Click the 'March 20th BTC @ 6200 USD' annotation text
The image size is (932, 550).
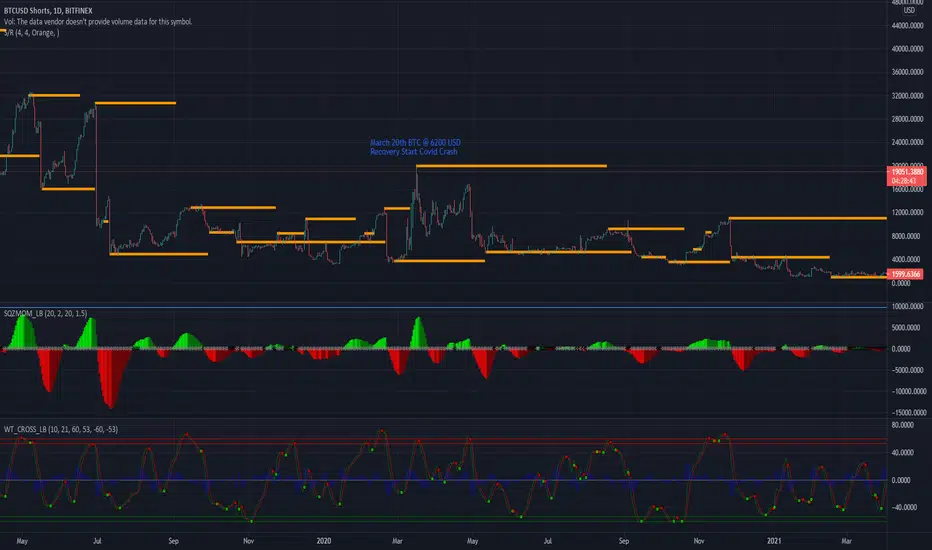pos(415,143)
